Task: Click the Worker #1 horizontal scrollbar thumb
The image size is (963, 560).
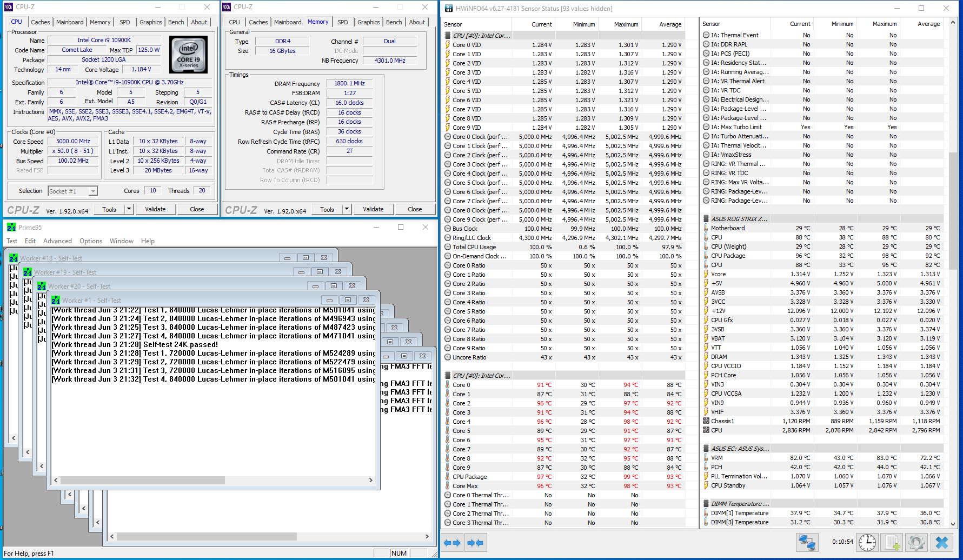Action: click(142, 480)
